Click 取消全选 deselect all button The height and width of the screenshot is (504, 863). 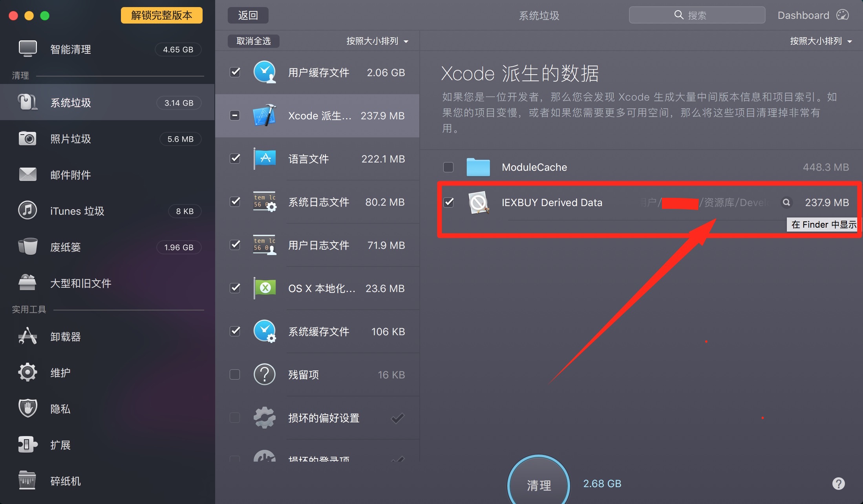(x=254, y=41)
